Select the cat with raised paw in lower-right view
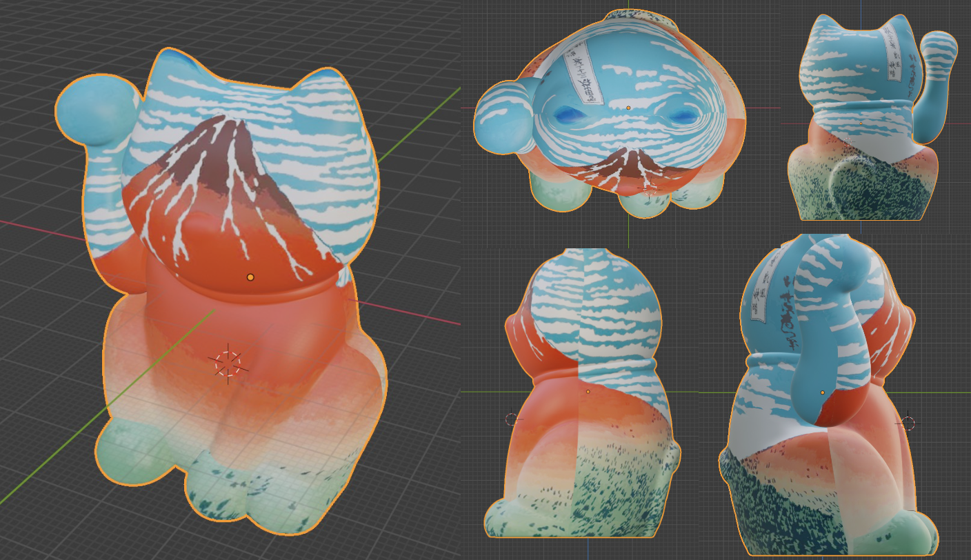This screenshot has height=560, width=971. point(828,394)
